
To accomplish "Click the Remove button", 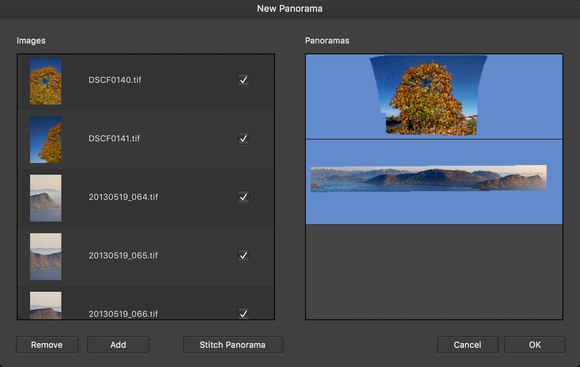I will click(47, 345).
